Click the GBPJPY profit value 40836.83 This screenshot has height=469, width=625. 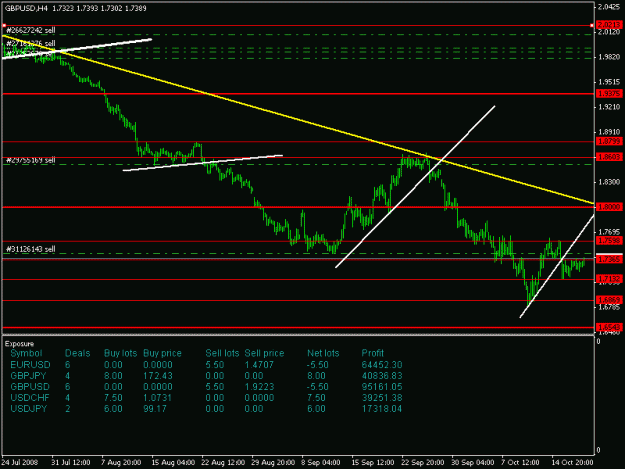[382, 376]
